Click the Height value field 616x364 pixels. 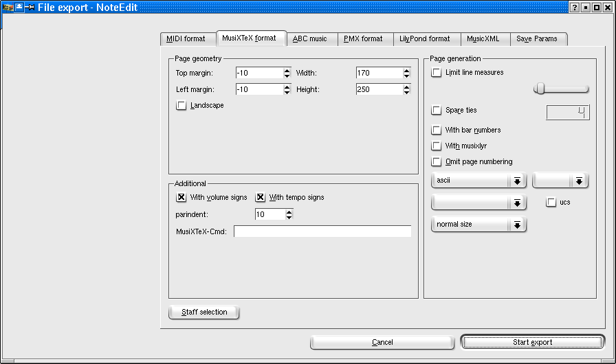(379, 89)
